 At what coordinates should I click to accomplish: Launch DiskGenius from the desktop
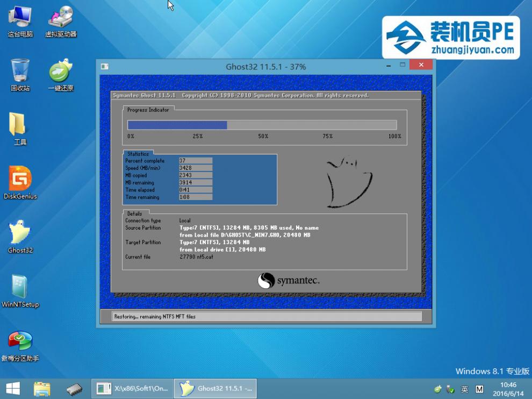pos(20,183)
